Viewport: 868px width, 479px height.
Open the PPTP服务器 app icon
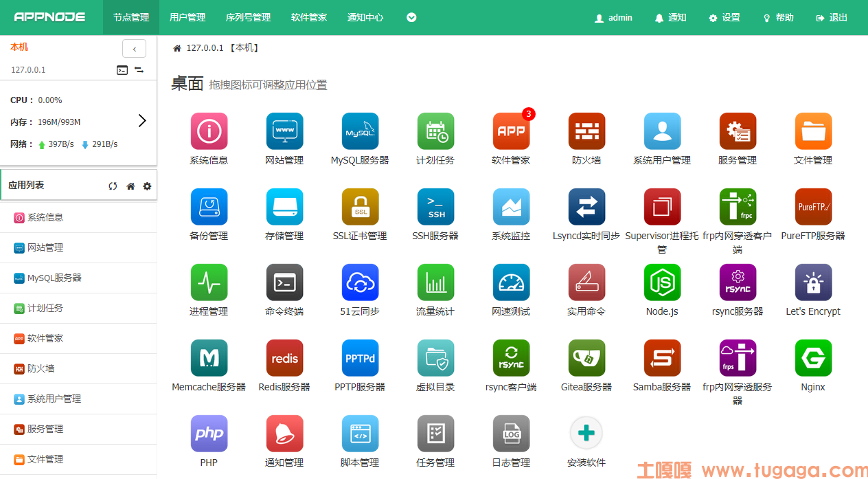(x=360, y=358)
